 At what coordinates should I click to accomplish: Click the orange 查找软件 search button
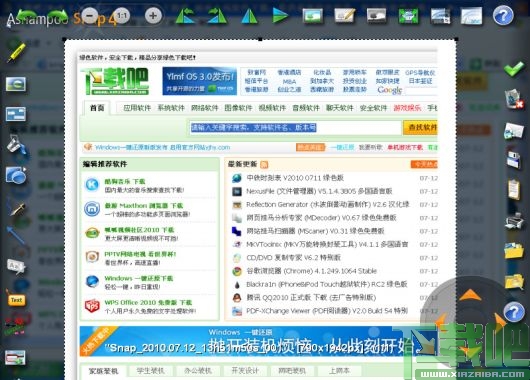coord(420,127)
